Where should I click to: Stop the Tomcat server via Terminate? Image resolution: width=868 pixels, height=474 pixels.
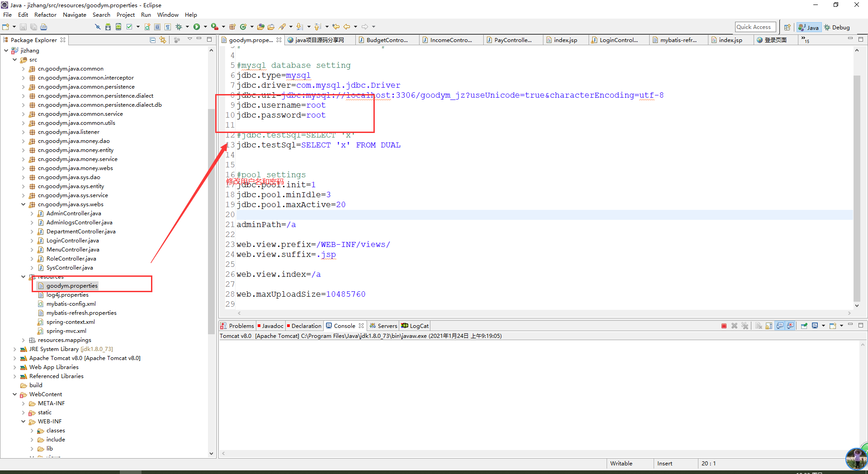point(724,326)
